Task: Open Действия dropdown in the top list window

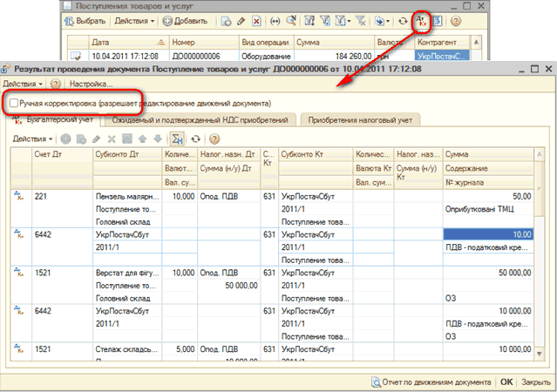Action: coord(135,20)
